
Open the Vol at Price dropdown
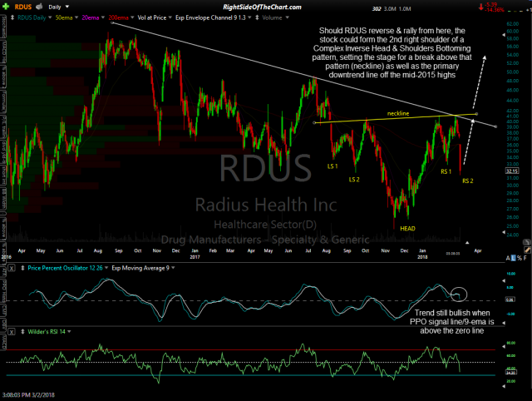click(170, 17)
